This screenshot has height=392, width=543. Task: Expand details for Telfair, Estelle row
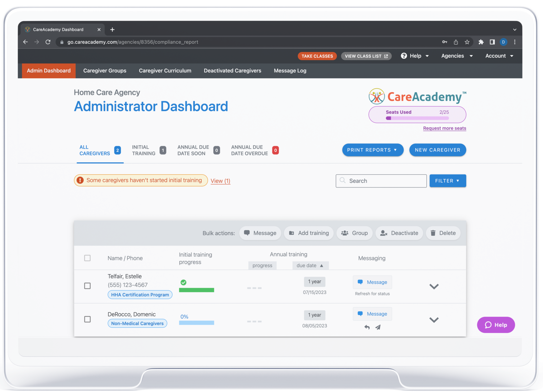click(x=434, y=286)
